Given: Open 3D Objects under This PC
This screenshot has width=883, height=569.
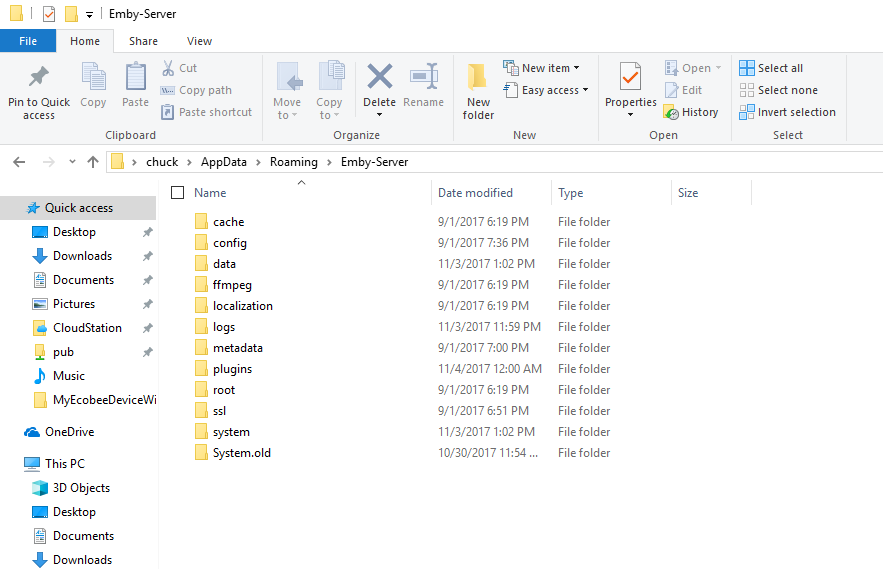Looking at the screenshot, I should coord(71,488).
